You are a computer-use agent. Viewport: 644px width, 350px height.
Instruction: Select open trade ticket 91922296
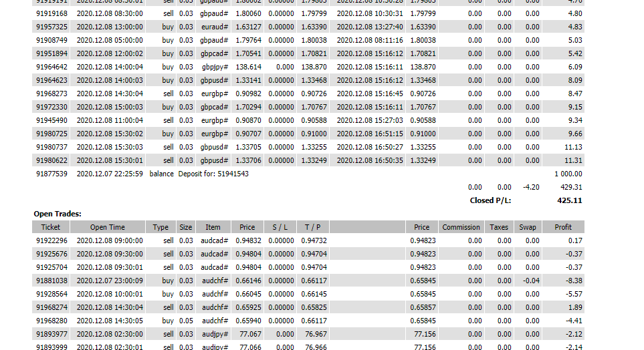pyautogui.click(x=51, y=240)
